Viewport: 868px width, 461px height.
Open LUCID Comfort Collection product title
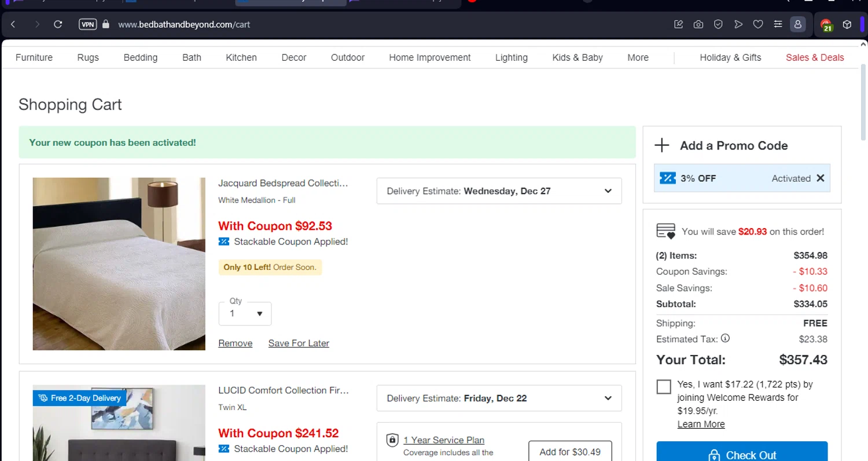click(x=284, y=390)
